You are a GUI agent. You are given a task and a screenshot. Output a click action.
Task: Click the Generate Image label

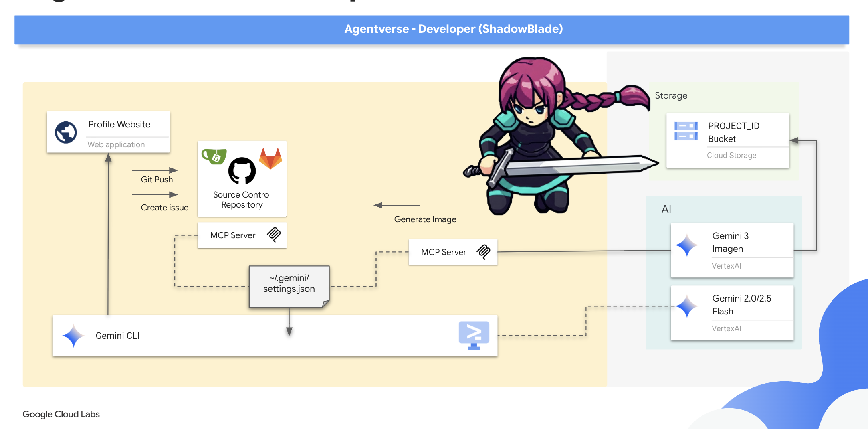[425, 219]
